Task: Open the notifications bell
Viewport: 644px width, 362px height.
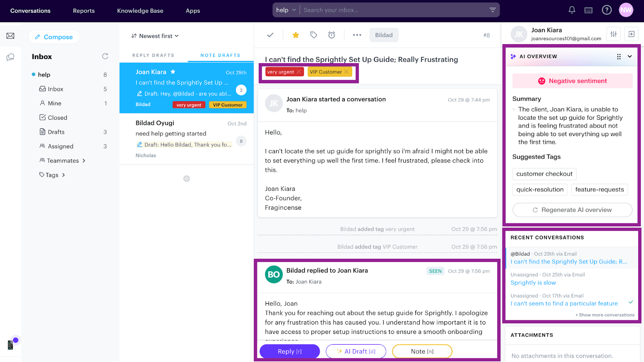Action: (572, 10)
